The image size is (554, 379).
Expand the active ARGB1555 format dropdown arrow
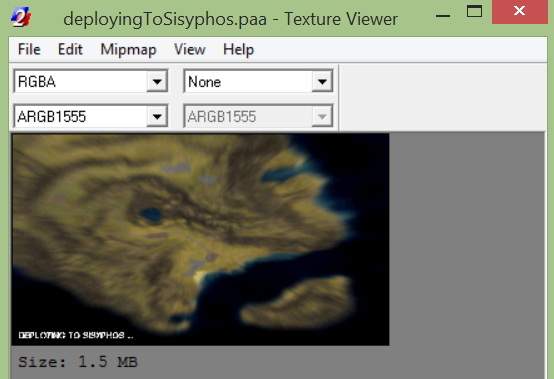point(157,116)
